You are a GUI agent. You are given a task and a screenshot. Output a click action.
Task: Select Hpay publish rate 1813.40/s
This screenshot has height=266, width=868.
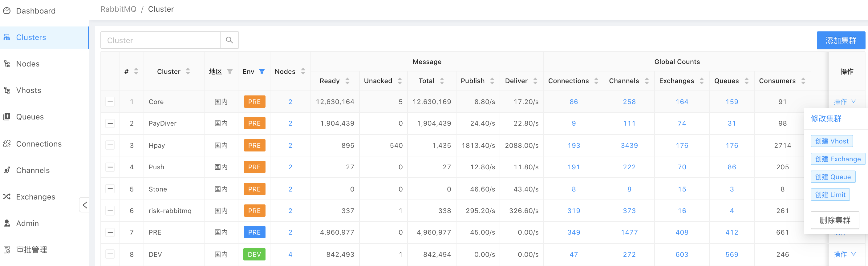478,145
